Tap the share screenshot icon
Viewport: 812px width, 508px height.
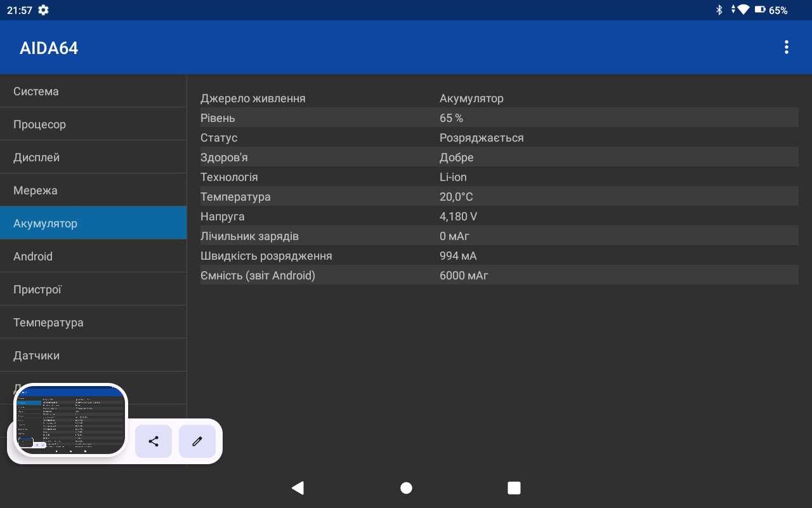154,441
